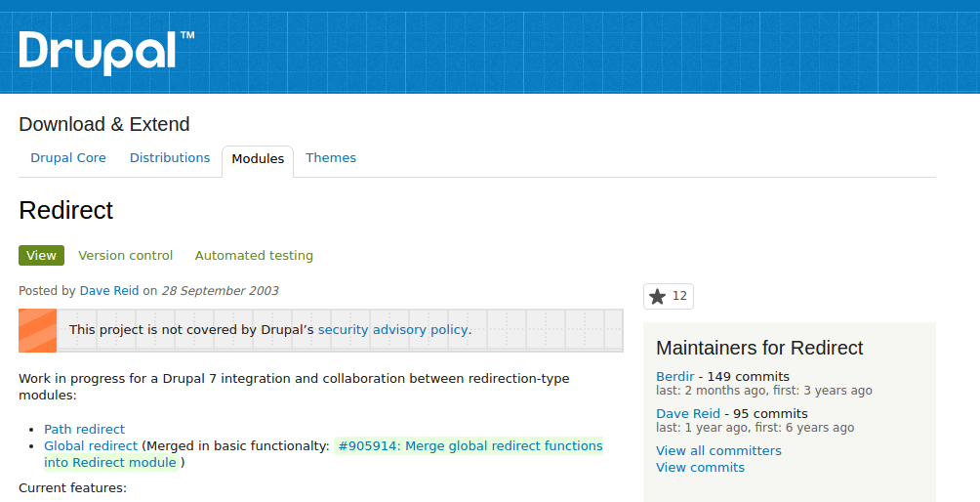The width and height of the screenshot is (980, 502).
Task: Open the Version control tab
Action: 126,256
